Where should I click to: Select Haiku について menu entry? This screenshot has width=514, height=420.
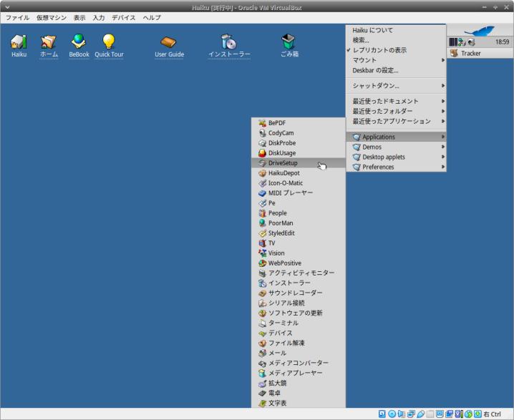click(396, 30)
